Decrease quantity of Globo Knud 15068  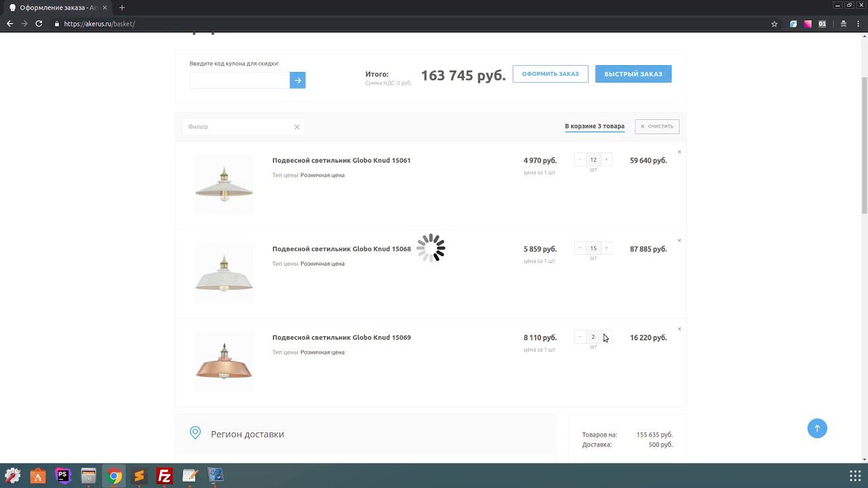580,248
